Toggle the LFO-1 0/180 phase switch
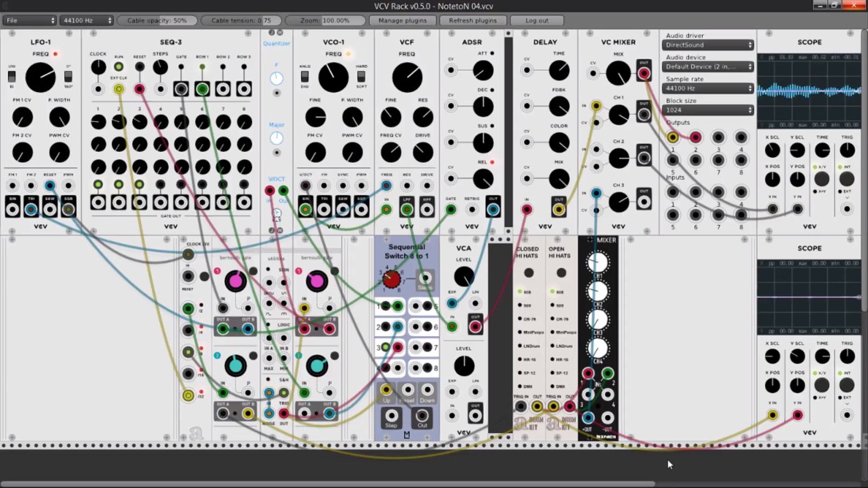The height and width of the screenshot is (488, 868). (68, 76)
